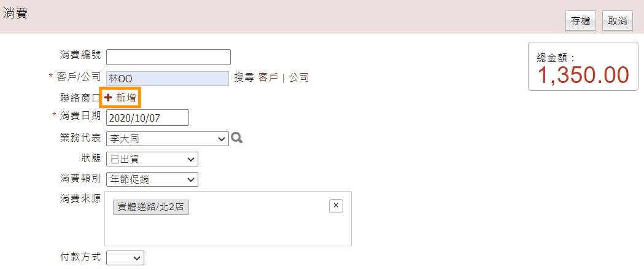Focus the 消費編號 text field
644x269 pixels.
click(x=168, y=57)
